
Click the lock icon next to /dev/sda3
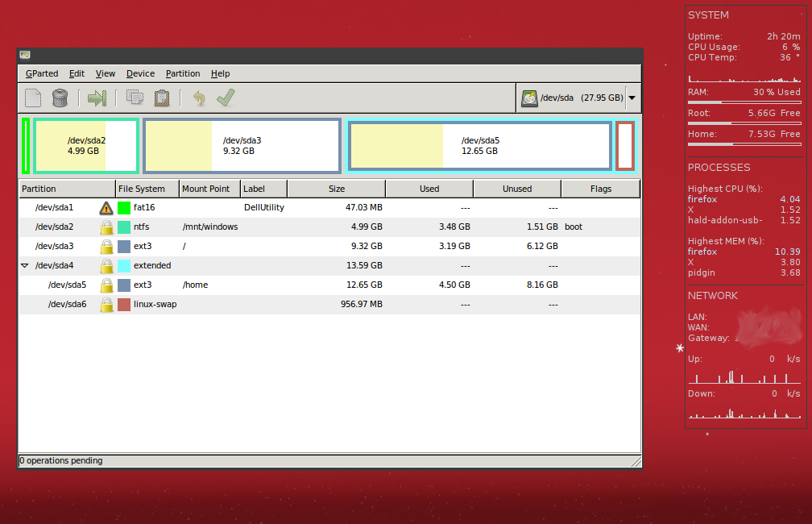107,246
